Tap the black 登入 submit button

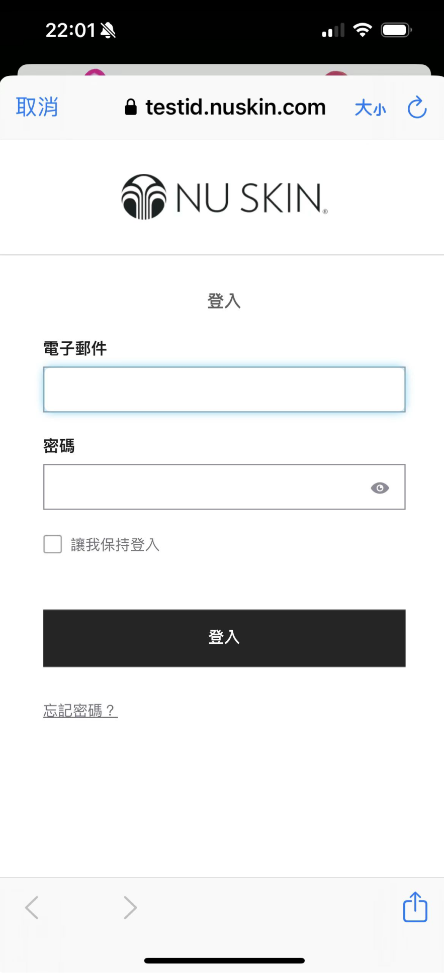pyautogui.click(x=224, y=638)
